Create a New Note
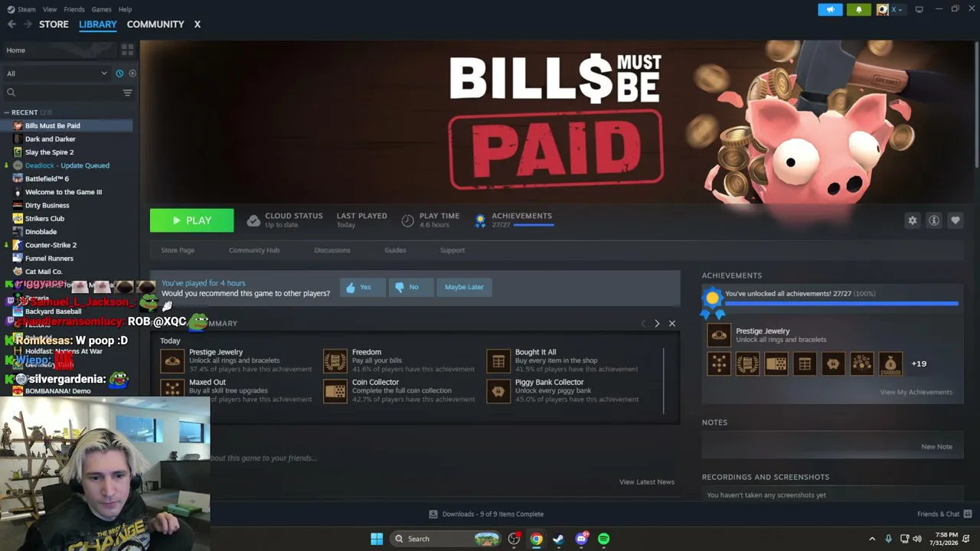The image size is (980, 551). pos(936,447)
